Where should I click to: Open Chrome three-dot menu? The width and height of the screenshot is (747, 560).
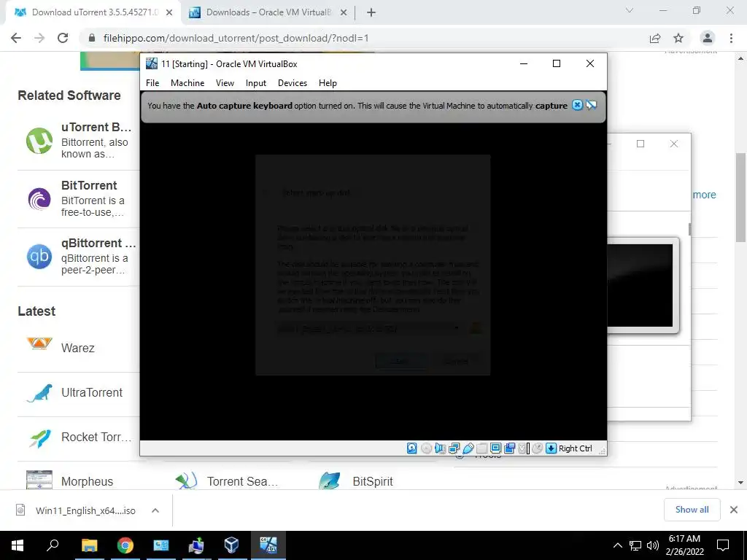[x=731, y=38]
